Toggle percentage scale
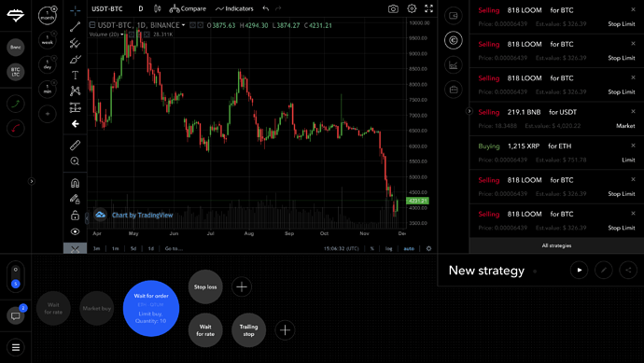 372,248
